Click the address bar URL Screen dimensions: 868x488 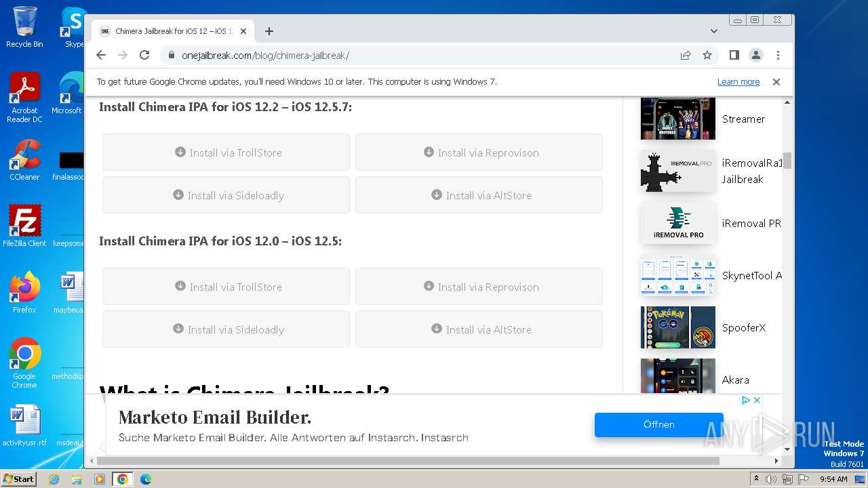pyautogui.click(x=265, y=56)
